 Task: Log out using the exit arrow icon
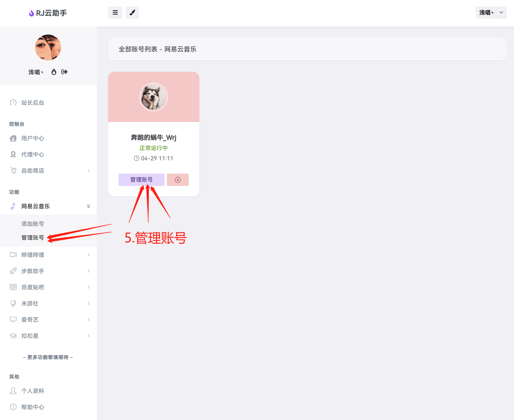[x=64, y=72]
